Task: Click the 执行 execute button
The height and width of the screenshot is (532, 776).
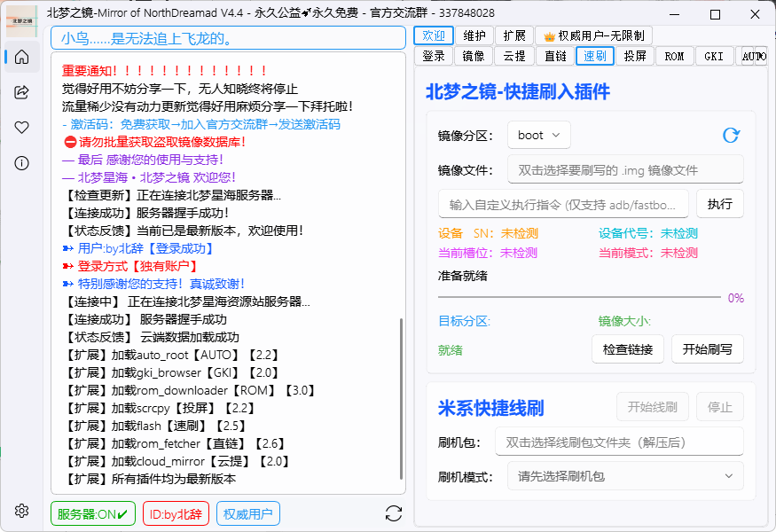Action: pos(719,204)
